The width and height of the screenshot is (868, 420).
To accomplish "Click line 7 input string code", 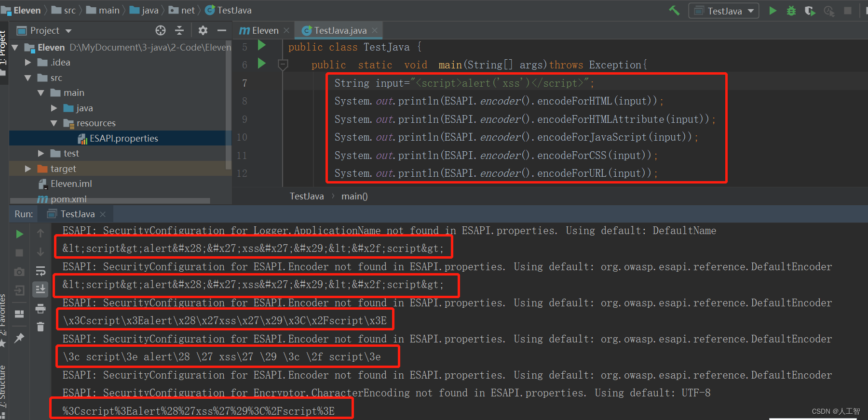I will pos(464,83).
